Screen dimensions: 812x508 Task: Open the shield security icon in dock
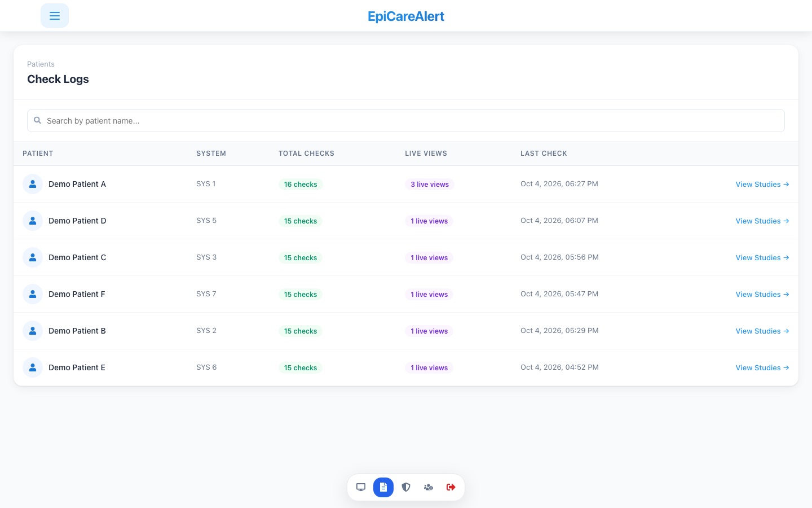pos(406,487)
